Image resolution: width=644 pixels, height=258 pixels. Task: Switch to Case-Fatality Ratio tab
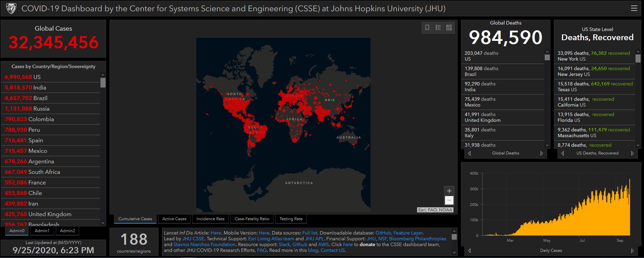252,219
